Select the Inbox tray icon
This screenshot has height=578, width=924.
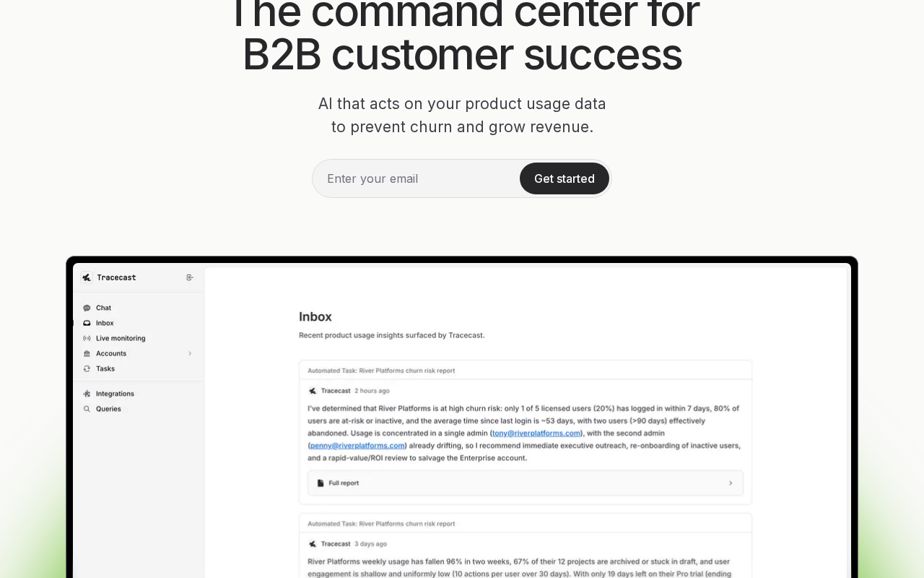coord(87,323)
